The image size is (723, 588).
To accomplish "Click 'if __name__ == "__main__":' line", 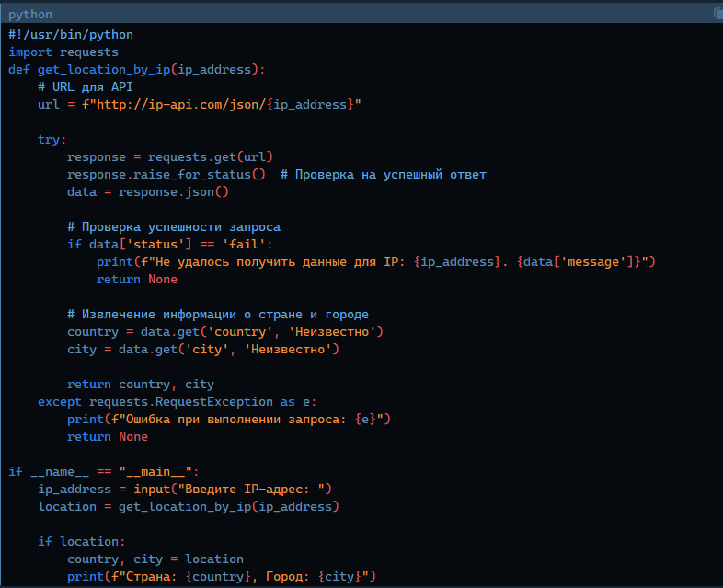I will [x=104, y=472].
